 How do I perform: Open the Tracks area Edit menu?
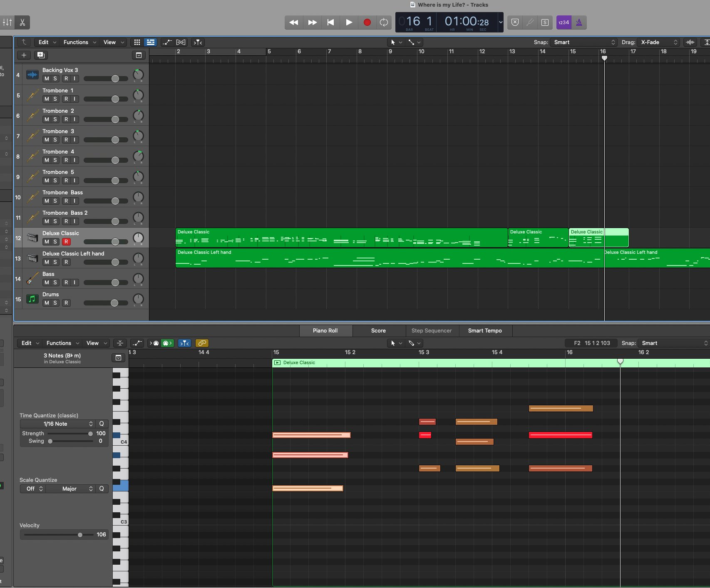pos(47,42)
